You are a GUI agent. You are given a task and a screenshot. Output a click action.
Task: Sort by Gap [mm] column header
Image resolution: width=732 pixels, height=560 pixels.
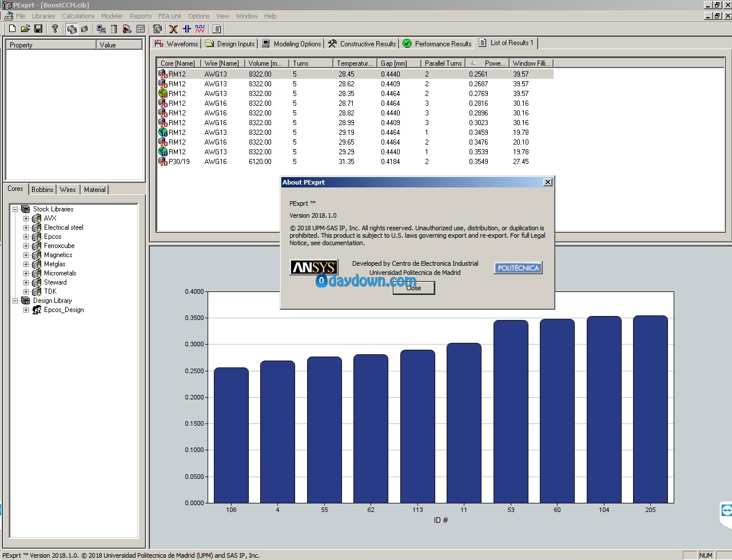[x=399, y=63]
